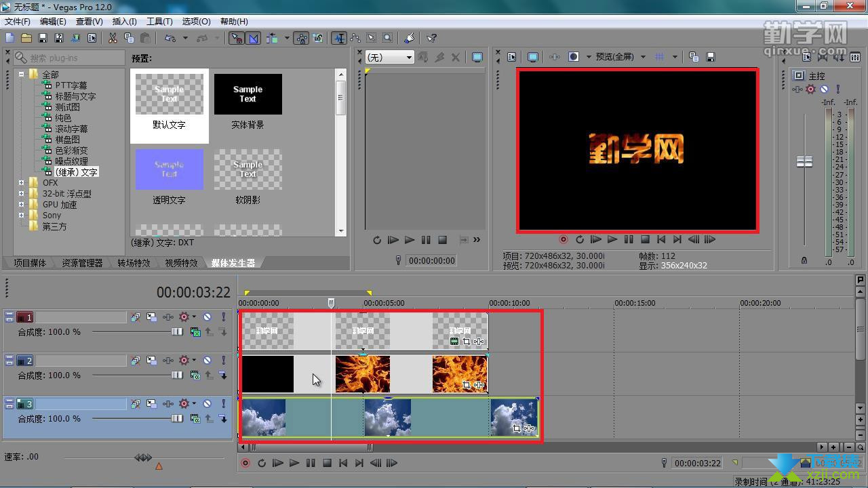Click the Undo arrow icon
This screenshot has height=488, width=868.
tap(170, 39)
